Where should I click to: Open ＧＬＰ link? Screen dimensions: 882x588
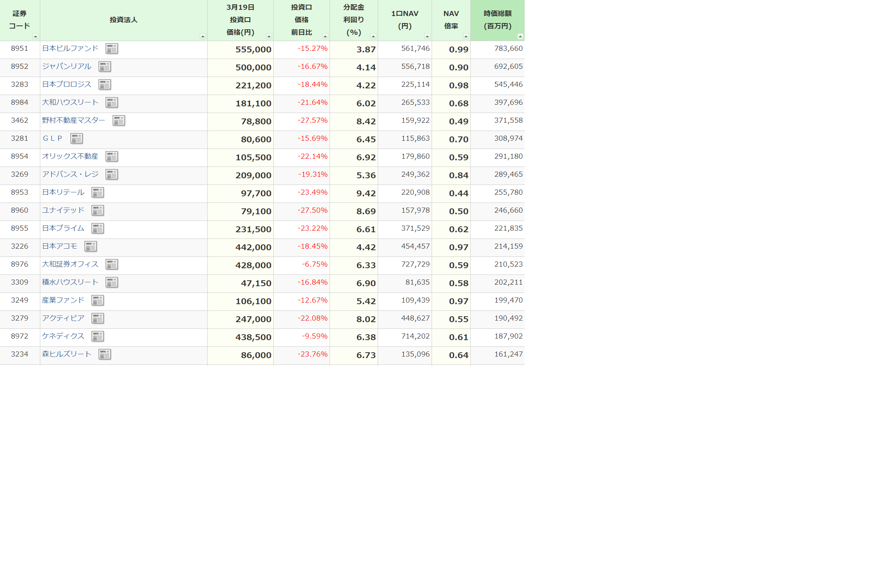coord(53,138)
